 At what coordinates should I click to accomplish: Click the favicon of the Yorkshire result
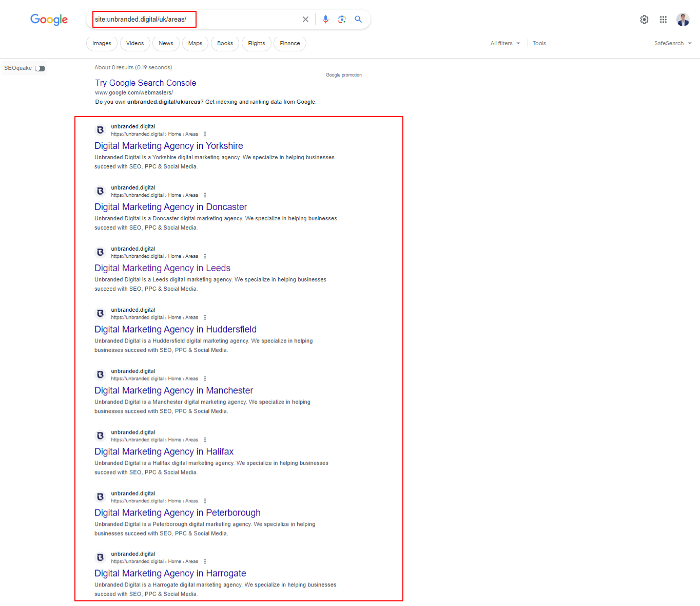click(x=101, y=130)
